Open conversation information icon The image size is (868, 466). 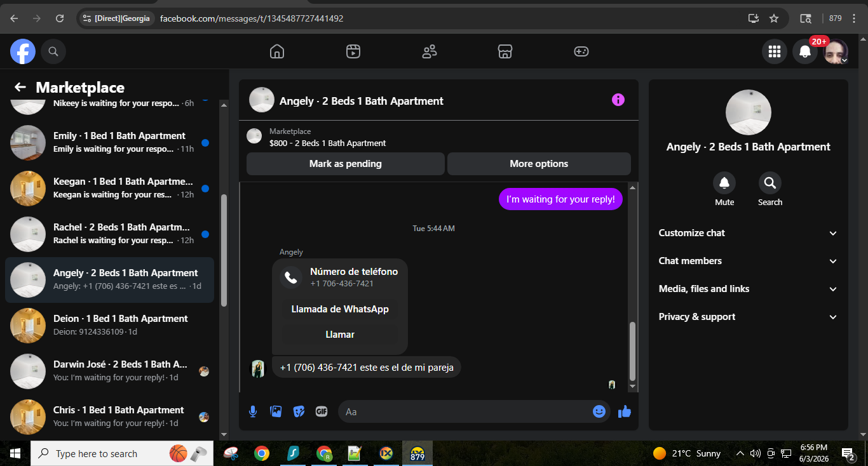coord(618,100)
